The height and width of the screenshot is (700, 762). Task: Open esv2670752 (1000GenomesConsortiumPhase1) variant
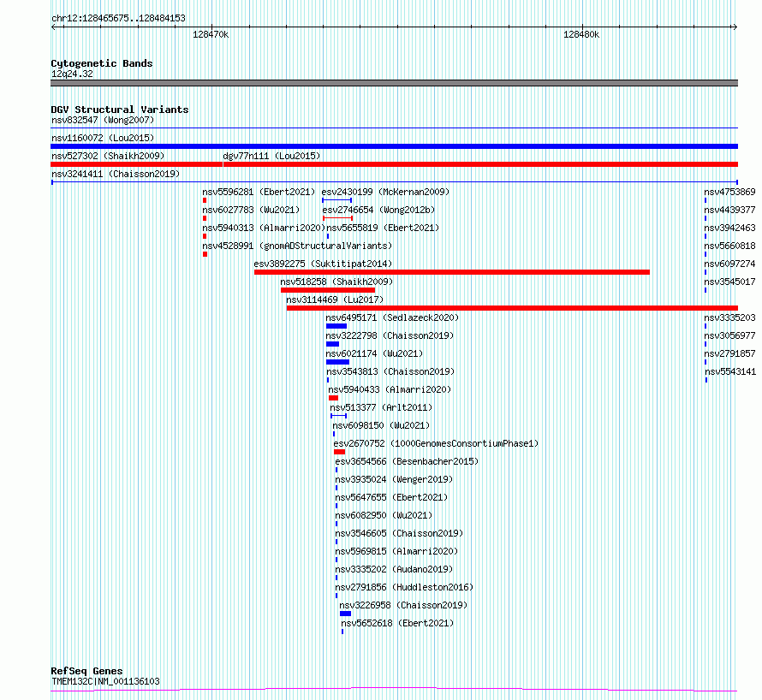[436, 443]
